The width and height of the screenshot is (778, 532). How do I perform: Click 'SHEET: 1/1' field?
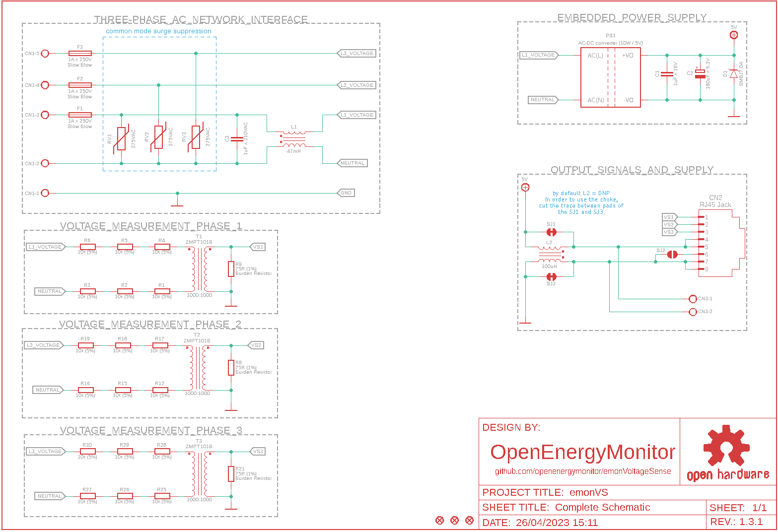[741, 507]
